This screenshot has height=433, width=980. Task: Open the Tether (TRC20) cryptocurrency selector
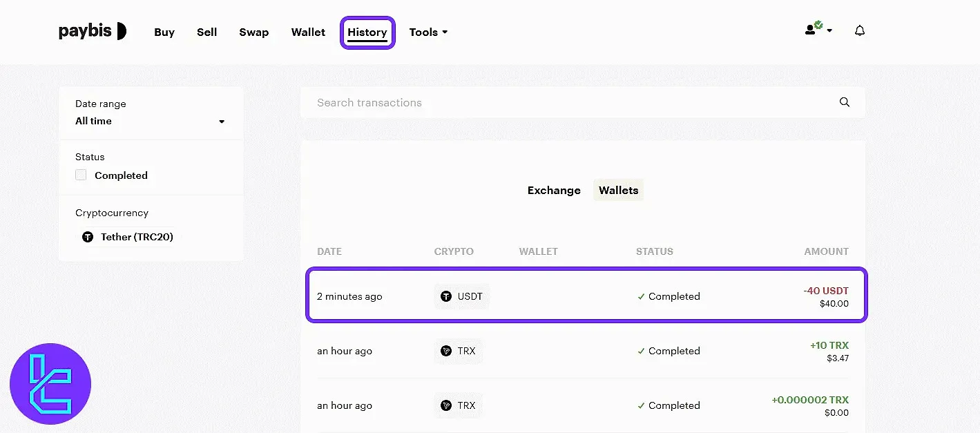pyautogui.click(x=137, y=237)
